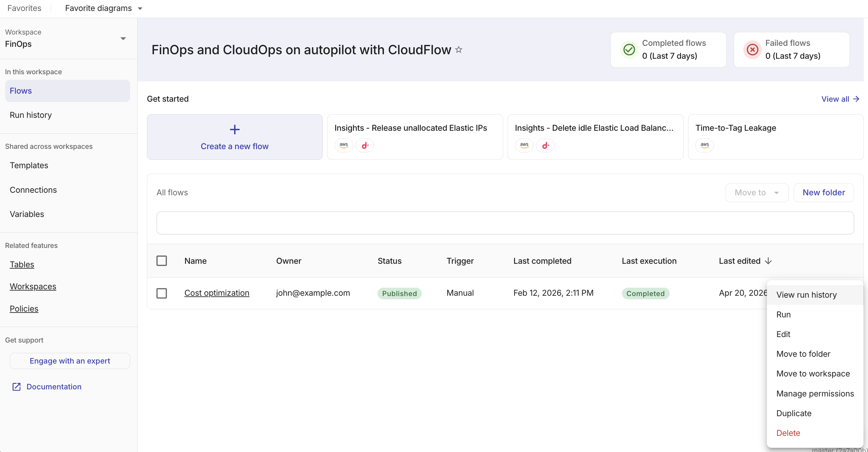Click john@example.com owner cell
The height and width of the screenshot is (452, 868).
pos(313,293)
